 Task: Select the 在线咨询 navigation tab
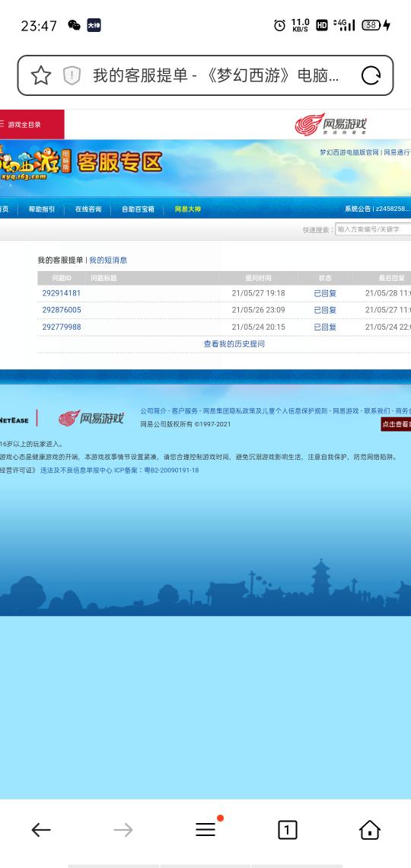tap(88, 209)
